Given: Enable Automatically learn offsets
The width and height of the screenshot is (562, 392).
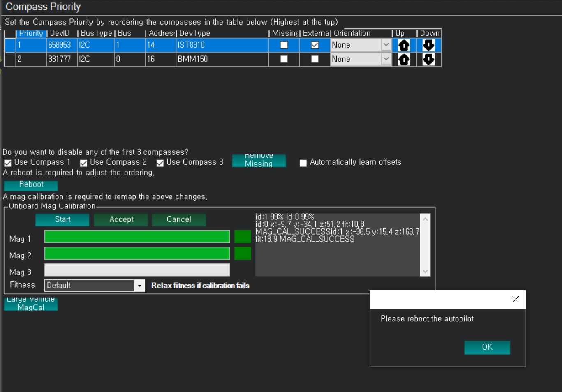Looking at the screenshot, I should 303,163.
